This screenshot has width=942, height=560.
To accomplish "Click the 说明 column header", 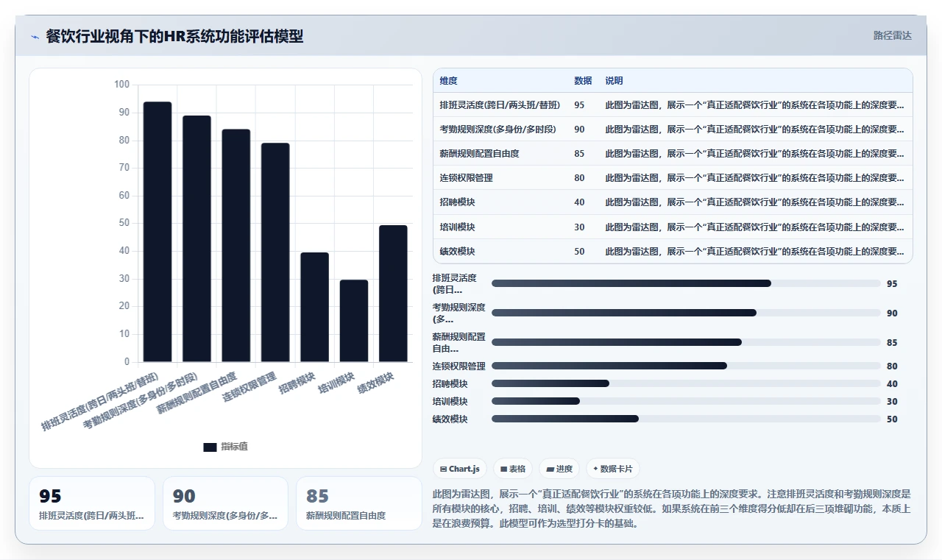I will tap(614, 80).
